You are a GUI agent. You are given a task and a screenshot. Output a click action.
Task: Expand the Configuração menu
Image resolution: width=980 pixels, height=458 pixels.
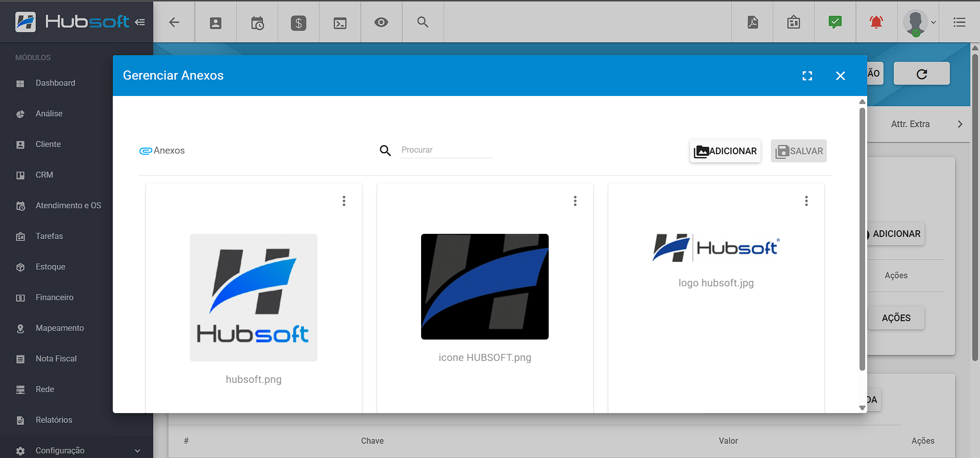(77, 450)
